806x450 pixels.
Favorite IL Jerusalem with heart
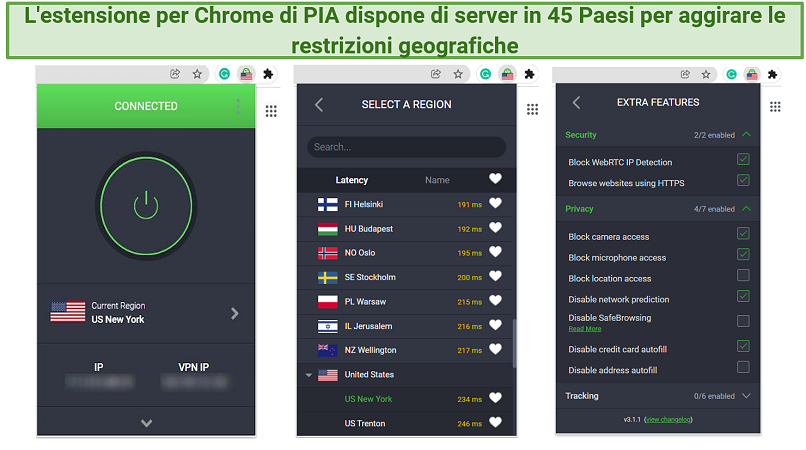[495, 325]
